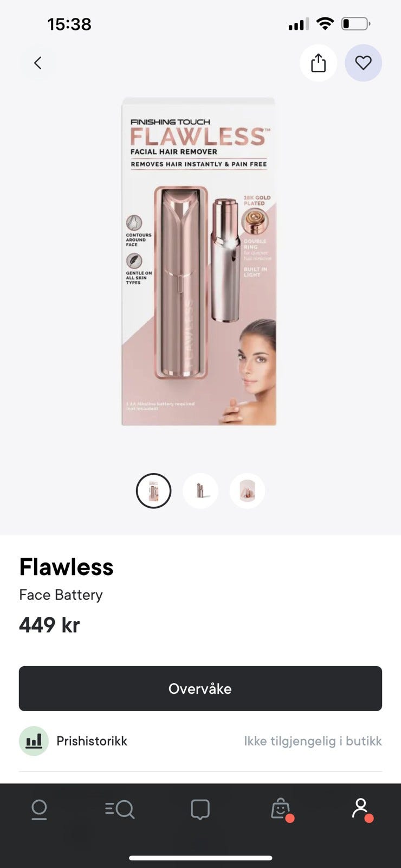Open the home tab in bottom bar

[x=39, y=809]
